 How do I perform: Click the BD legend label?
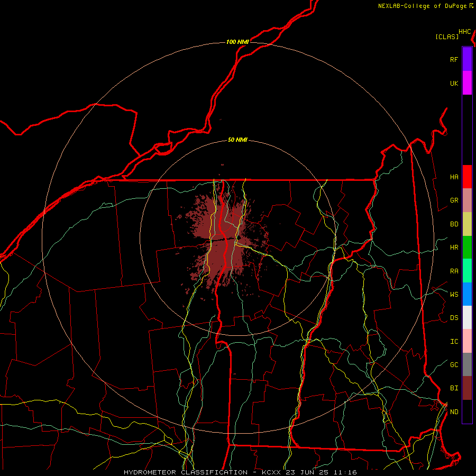tap(454, 224)
